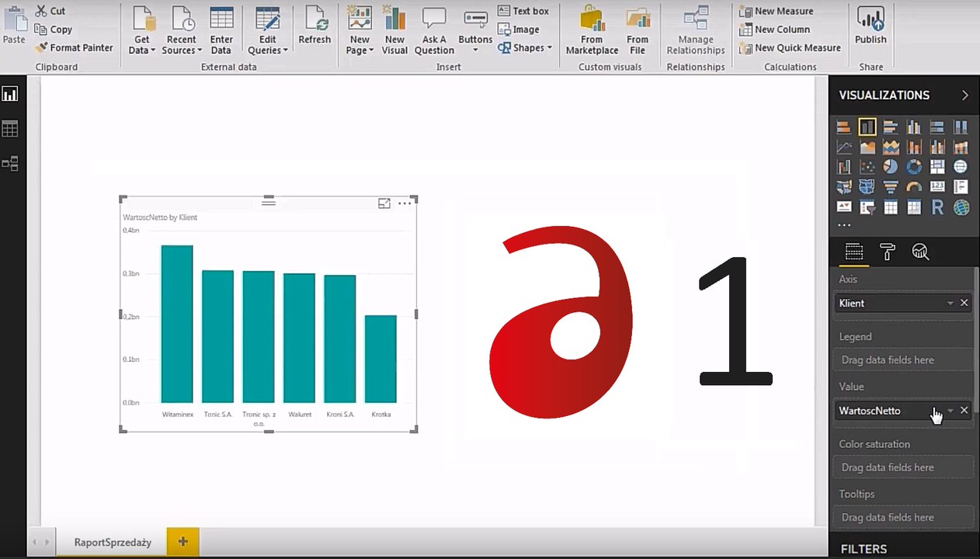Viewport: 980px width, 559px height.
Task: Open the Buttons dropdown in the ribbon
Action: 475,31
